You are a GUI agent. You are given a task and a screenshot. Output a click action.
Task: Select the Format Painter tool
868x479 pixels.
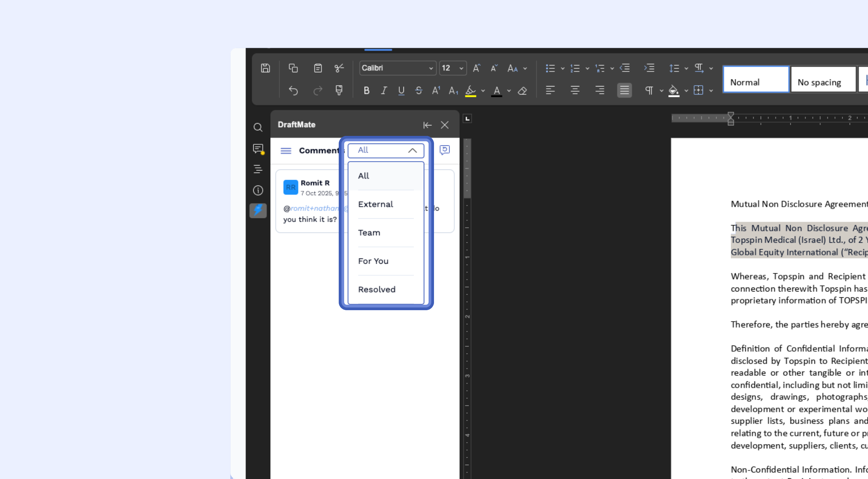[339, 90]
